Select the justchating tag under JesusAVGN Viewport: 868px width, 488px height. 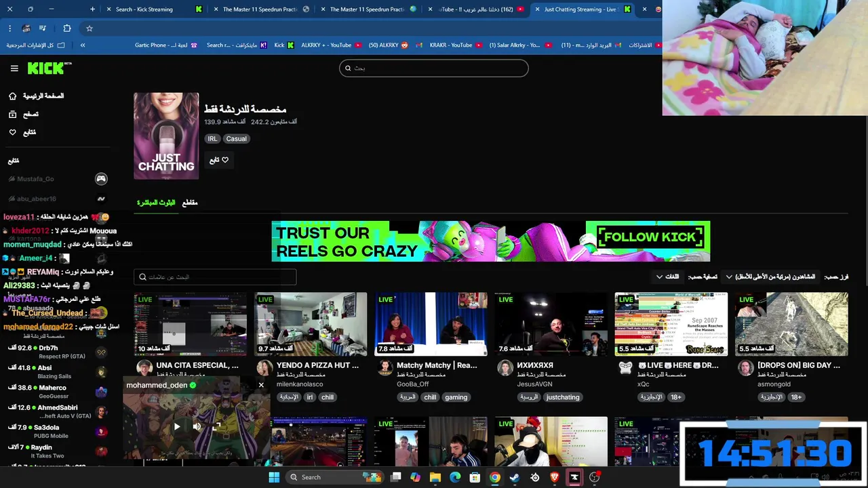[x=563, y=397]
